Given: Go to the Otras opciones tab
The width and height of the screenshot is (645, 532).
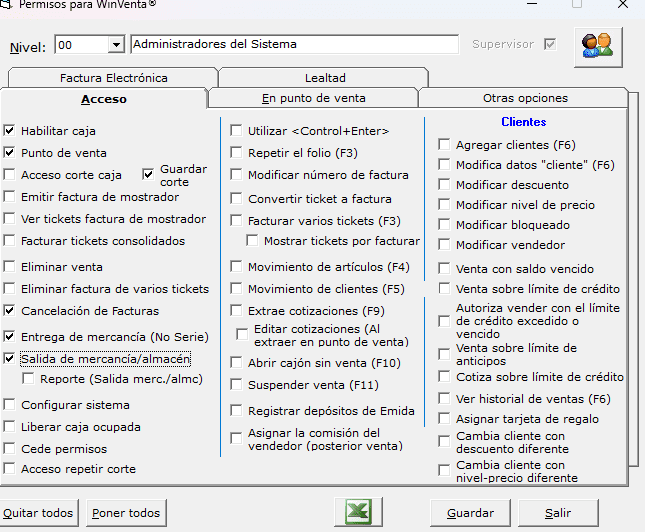Looking at the screenshot, I should pos(524,98).
